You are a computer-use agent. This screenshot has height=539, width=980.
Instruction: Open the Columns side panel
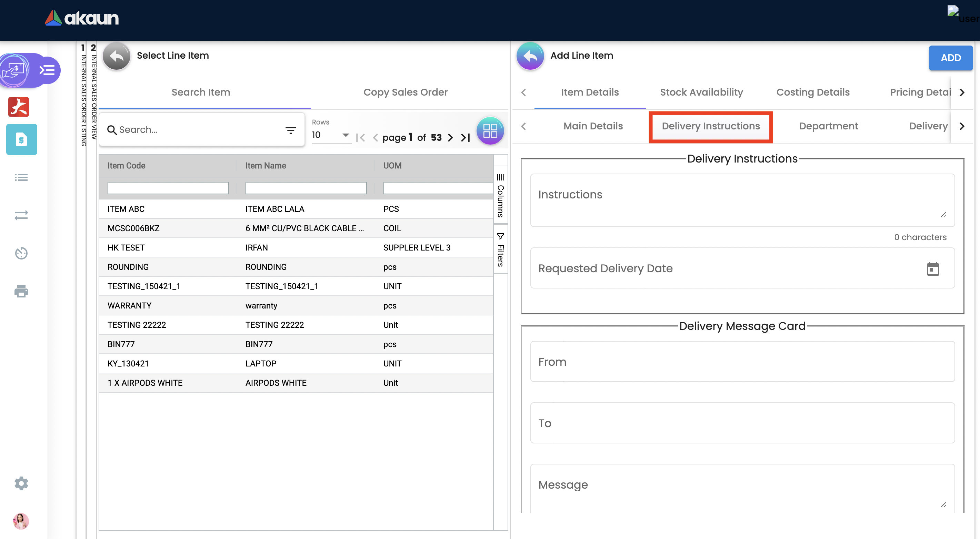point(500,196)
